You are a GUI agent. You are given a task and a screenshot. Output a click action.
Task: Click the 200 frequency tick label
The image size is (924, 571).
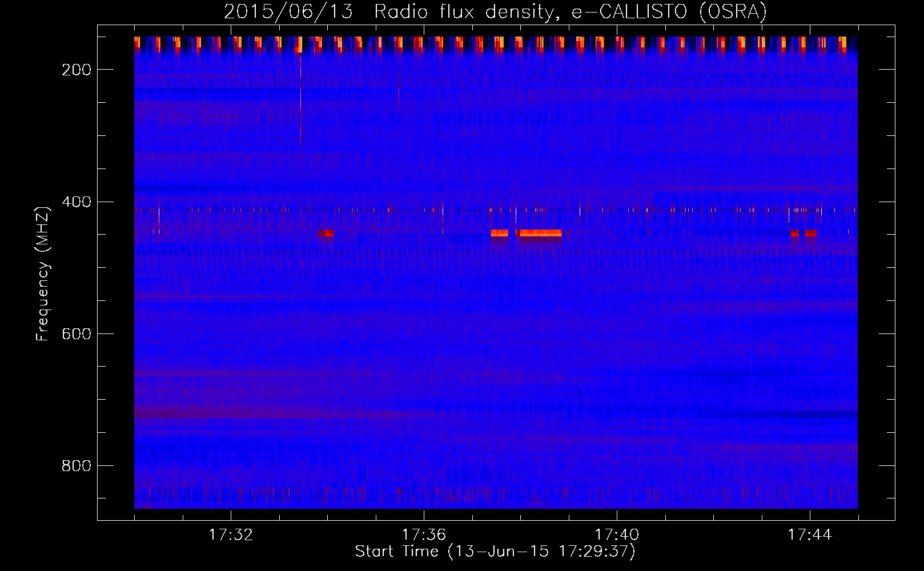77,70
